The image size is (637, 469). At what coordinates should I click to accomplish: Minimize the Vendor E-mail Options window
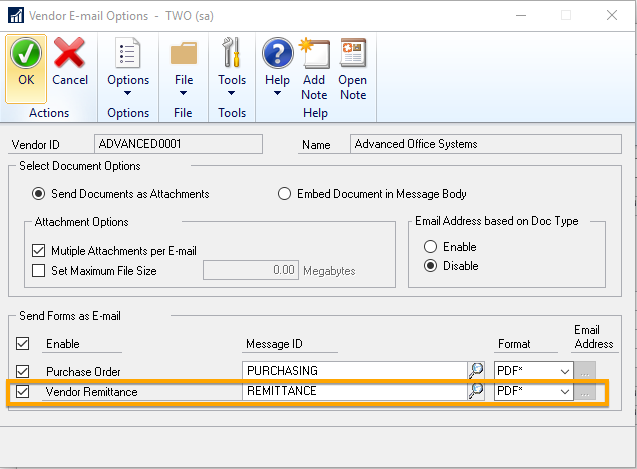[x=521, y=15]
